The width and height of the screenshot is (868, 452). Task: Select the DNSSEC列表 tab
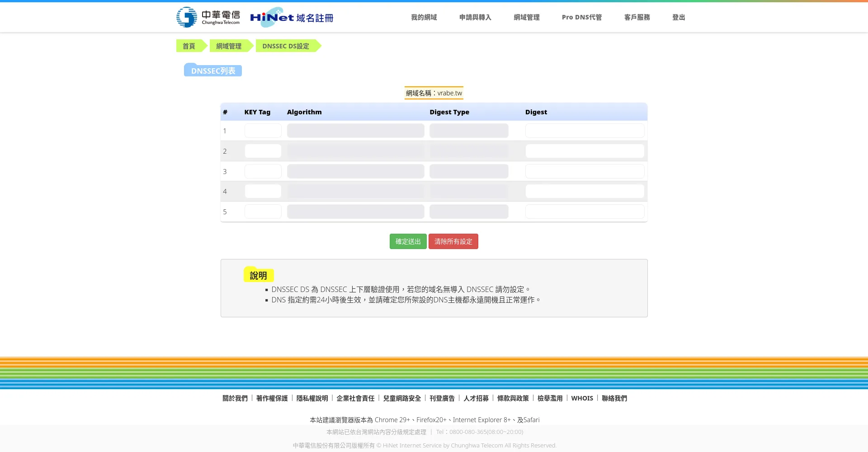coord(213,71)
